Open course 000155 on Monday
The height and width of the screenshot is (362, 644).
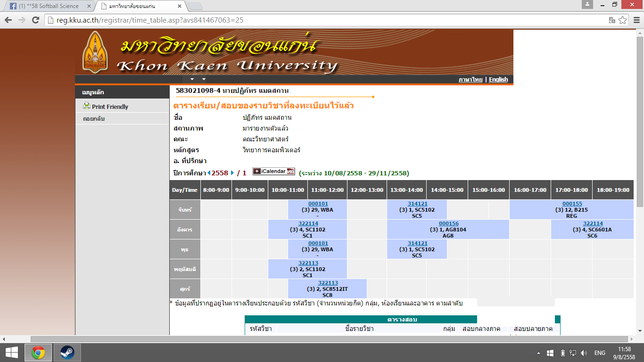pos(572,204)
